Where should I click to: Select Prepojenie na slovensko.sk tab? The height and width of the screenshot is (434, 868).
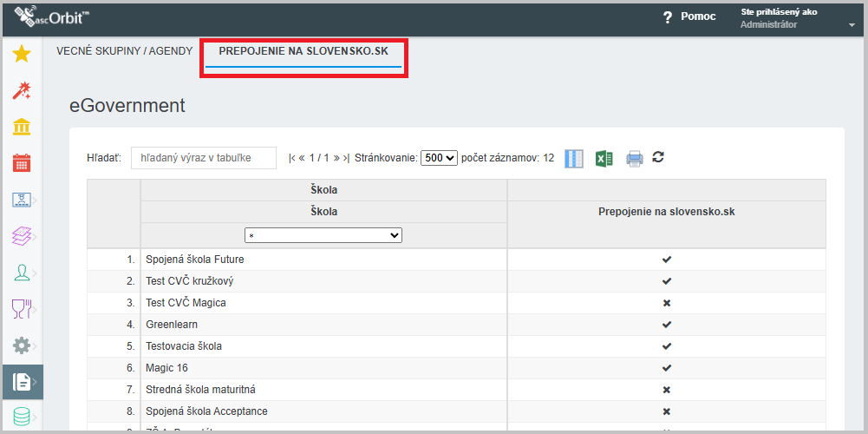[x=303, y=51]
